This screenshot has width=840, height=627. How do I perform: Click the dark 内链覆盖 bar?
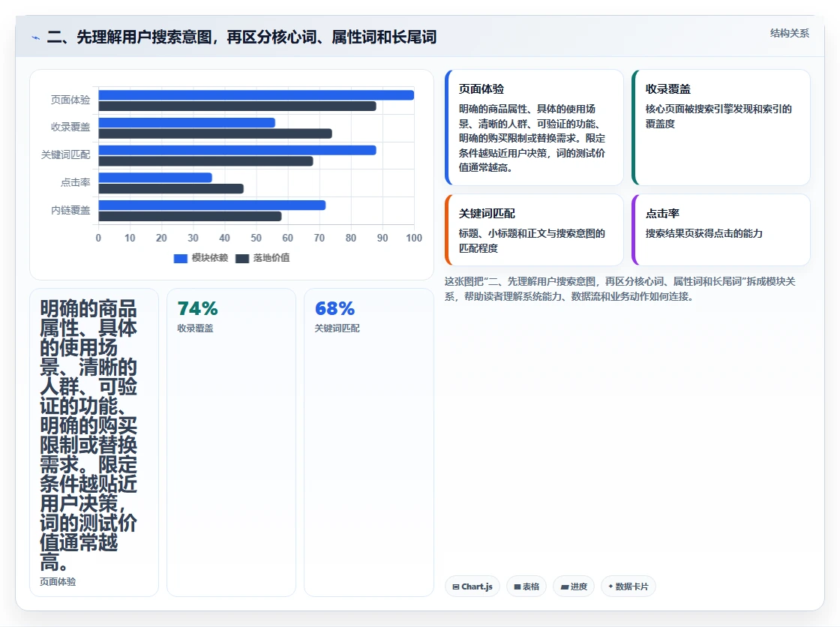pos(190,217)
